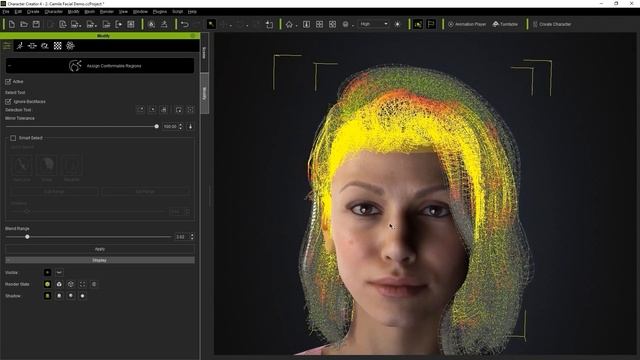Enable the Smart Select checkbox
Viewport: 640px width, 360px height.
tap(13, 138)
